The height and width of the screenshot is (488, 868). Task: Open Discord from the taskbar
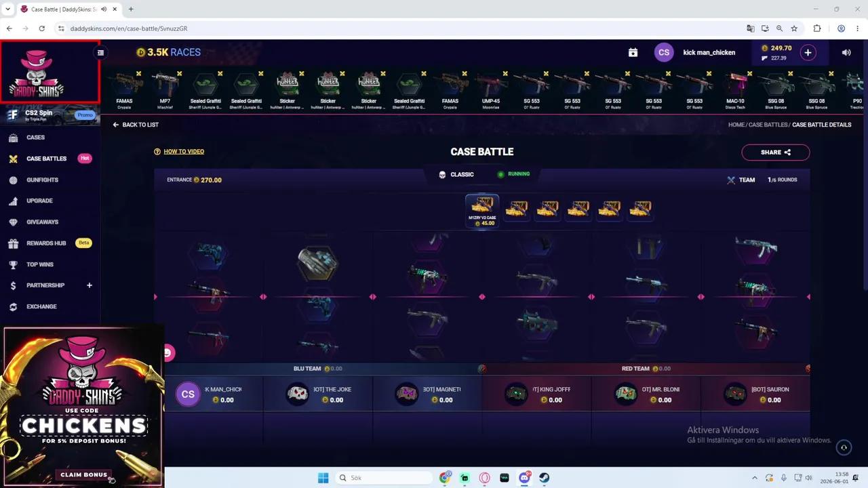(524, 478)
